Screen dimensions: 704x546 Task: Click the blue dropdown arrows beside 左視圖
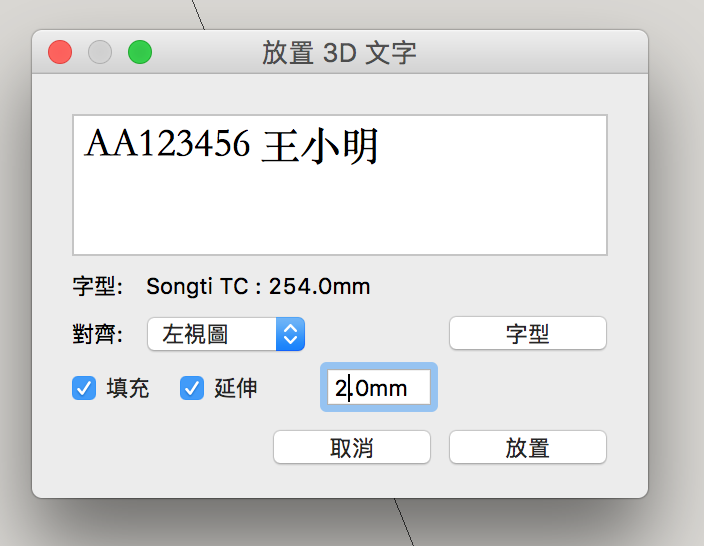290,334
